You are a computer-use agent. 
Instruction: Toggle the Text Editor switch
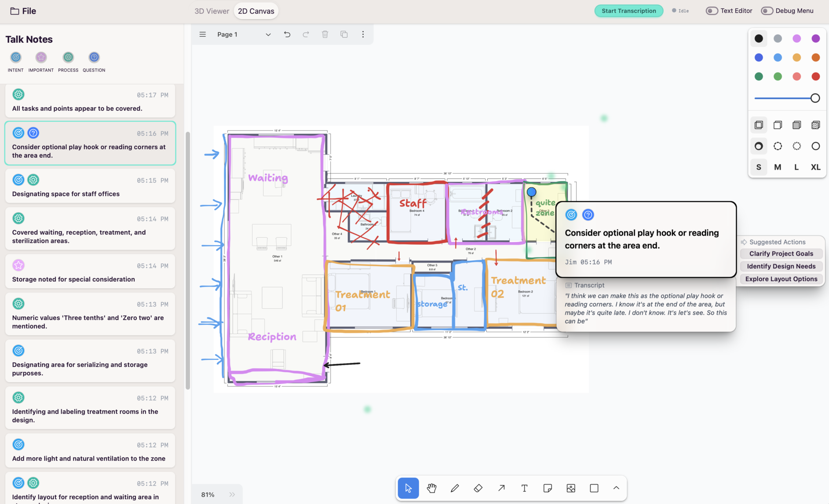[712, 11]
